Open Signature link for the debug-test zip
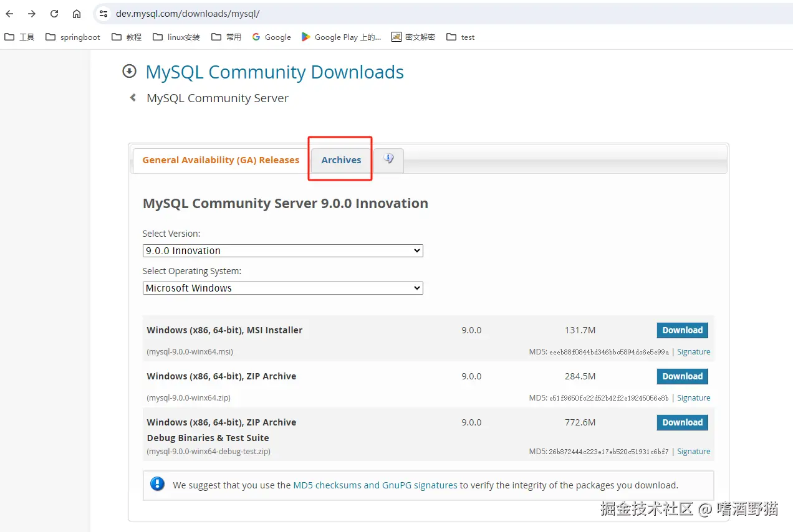Viewport: 793px width, 532px height. coord(694,452)
